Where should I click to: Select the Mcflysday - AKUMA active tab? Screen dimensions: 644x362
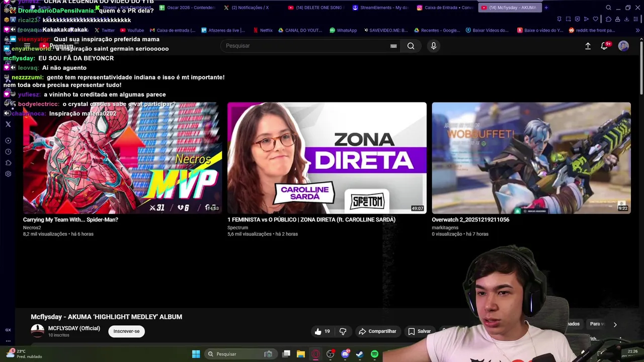[510, 8]
